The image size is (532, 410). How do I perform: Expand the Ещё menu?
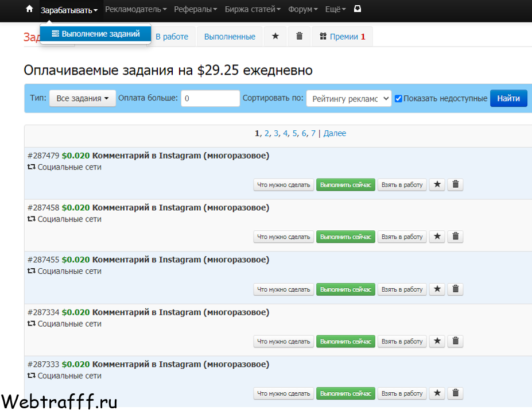(x=335, y=10)
